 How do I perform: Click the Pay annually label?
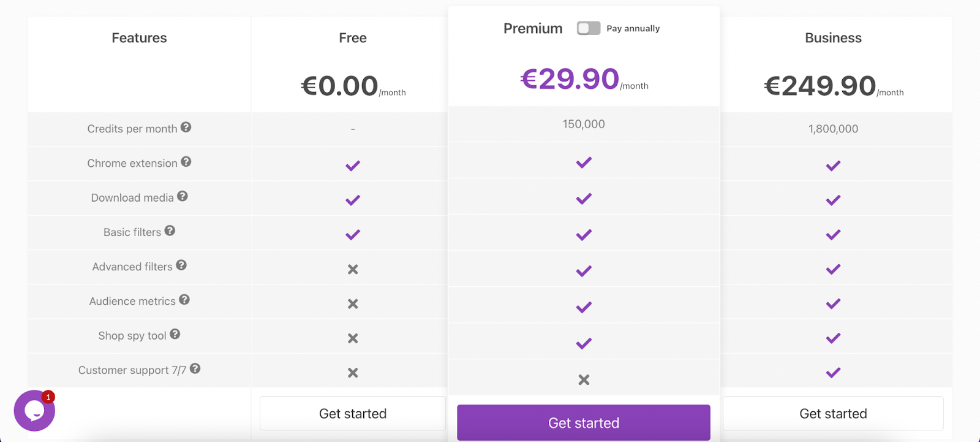(633, 29)
